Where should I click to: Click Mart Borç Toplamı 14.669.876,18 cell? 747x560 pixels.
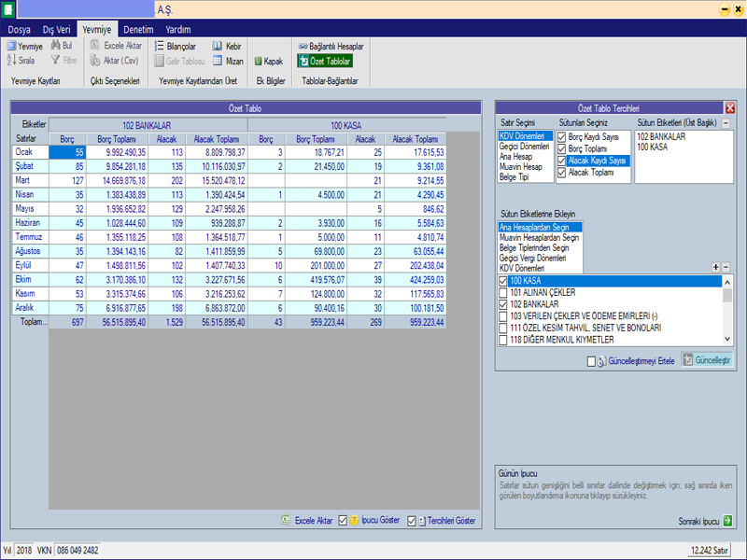(117, 180)
